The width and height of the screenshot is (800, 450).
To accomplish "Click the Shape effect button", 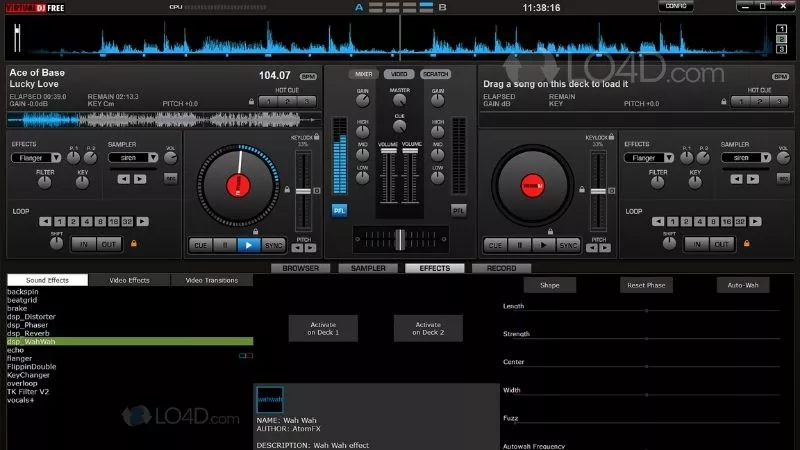I will [x=549, y=285].
